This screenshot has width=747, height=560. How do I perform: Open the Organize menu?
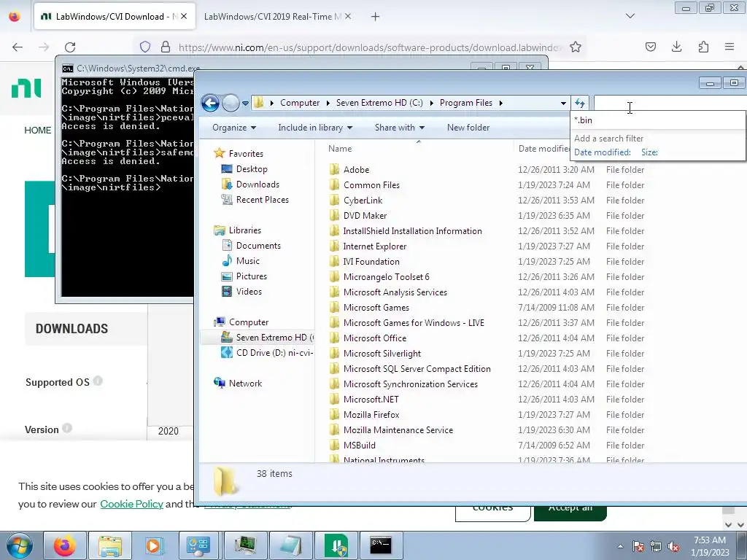pyautogui.click(x=234, y=128)
